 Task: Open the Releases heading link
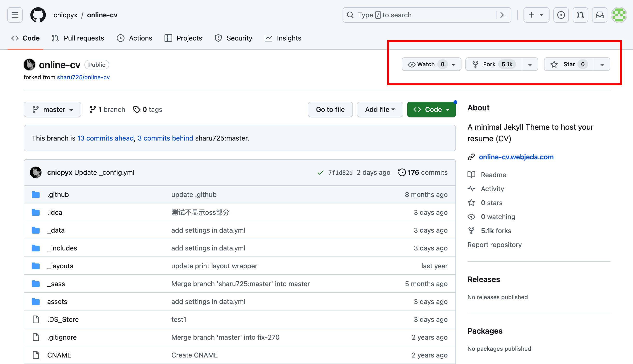(x=484, y=279)
